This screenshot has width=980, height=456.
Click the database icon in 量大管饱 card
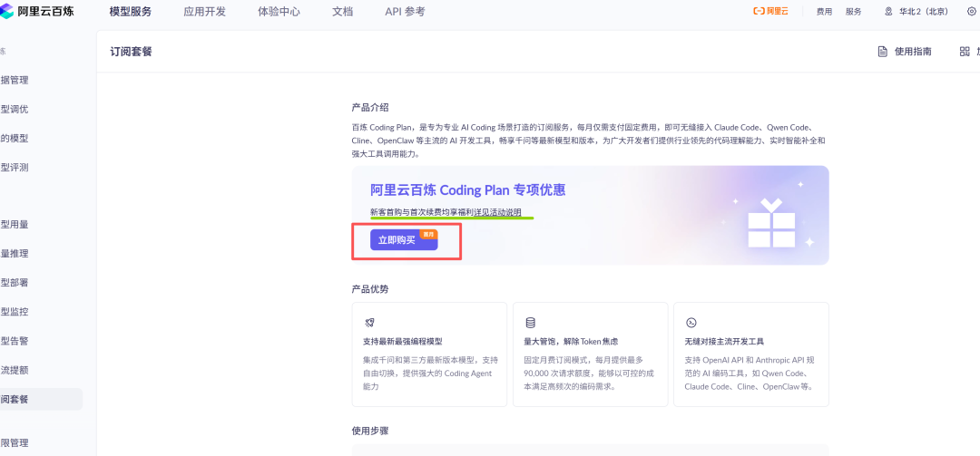tap(530, 323)
